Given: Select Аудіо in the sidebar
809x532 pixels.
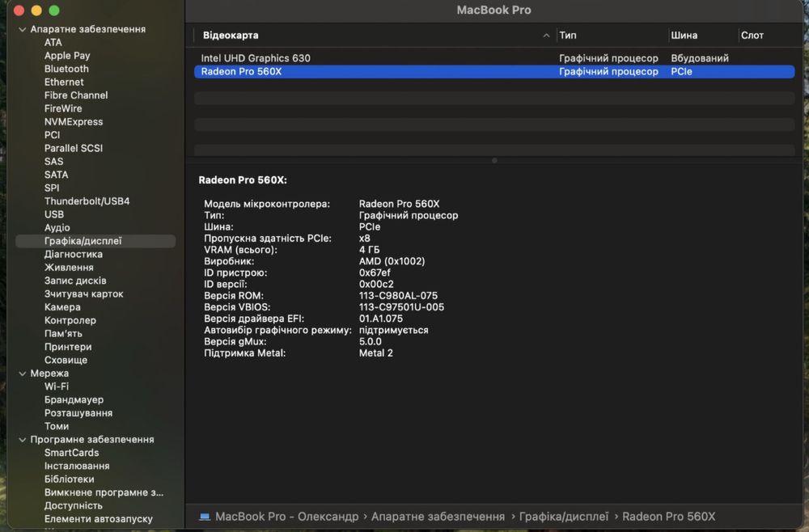Looking at the screenshot, I should point(57,228).
